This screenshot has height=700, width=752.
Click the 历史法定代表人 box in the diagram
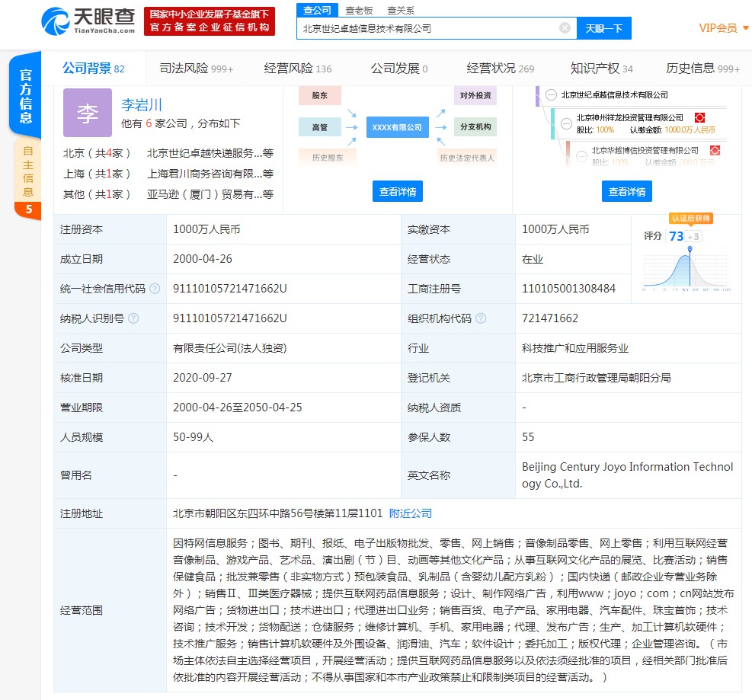[x=466, y=158]
